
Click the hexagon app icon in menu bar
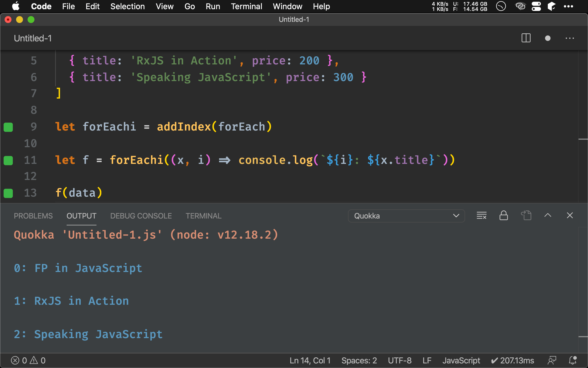tap(552, 6)
